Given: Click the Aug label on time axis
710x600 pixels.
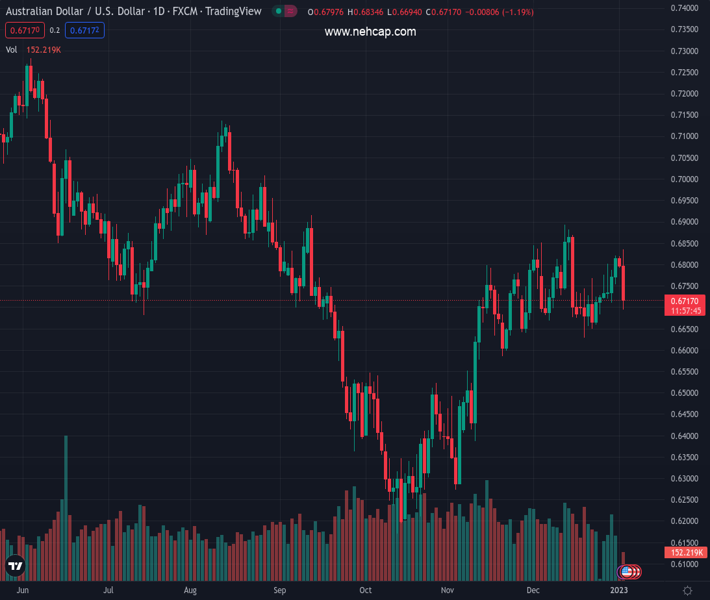Looking at the screenshot, I should [x=191, y=590].
